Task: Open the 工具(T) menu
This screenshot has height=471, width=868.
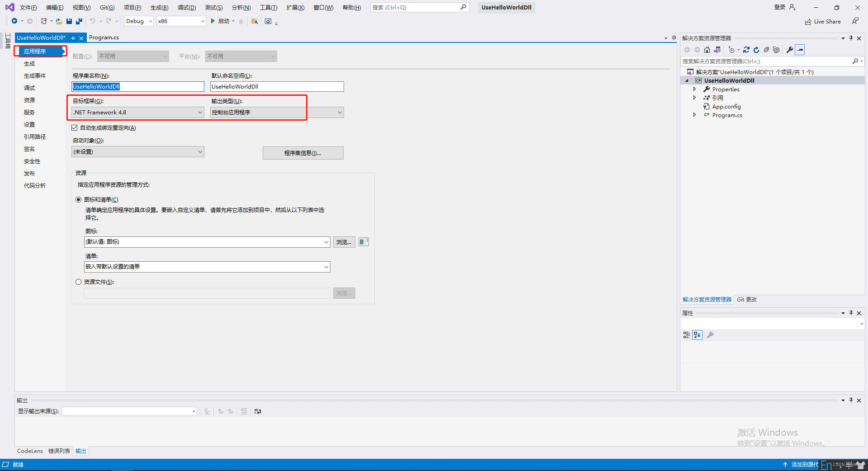Action: click(269, 8)
